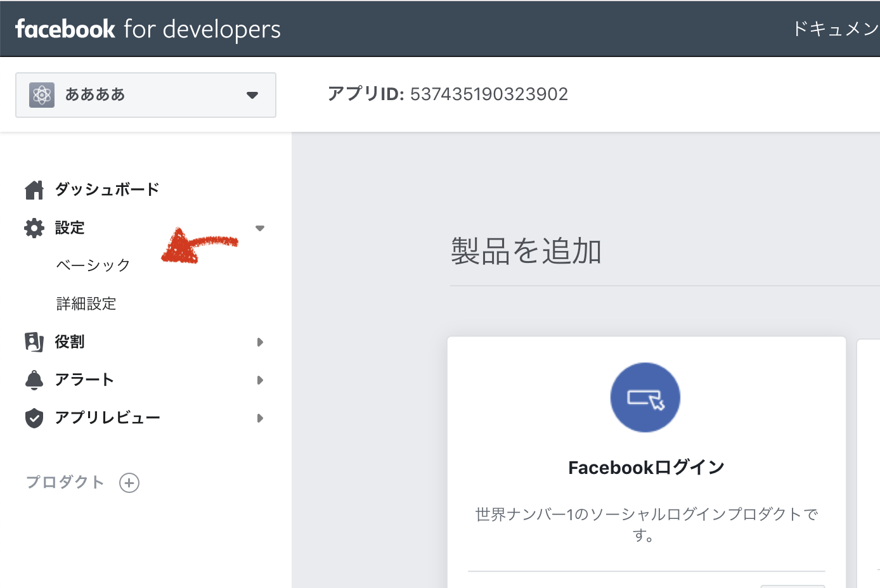
Task: Collapse the 設定 section chevron
Action: tap(259, 227)
